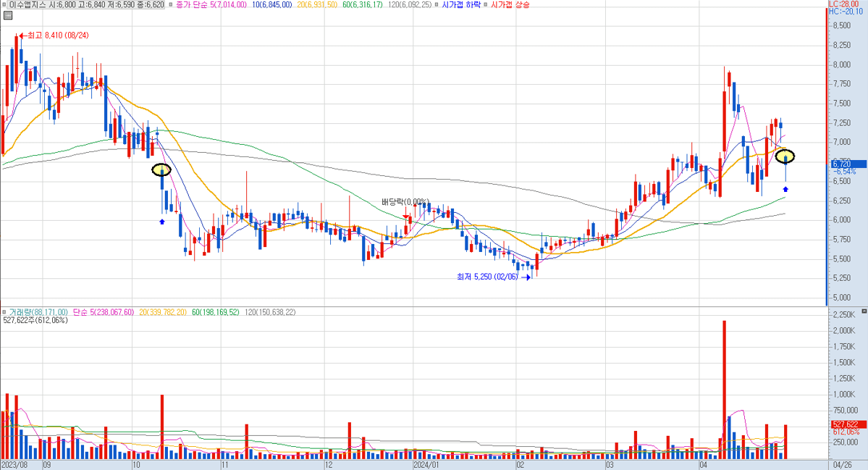The width and height of the screenshot is (868, 470).
Task: Click the 7,500 price axis label
Action: pos(841,103)
